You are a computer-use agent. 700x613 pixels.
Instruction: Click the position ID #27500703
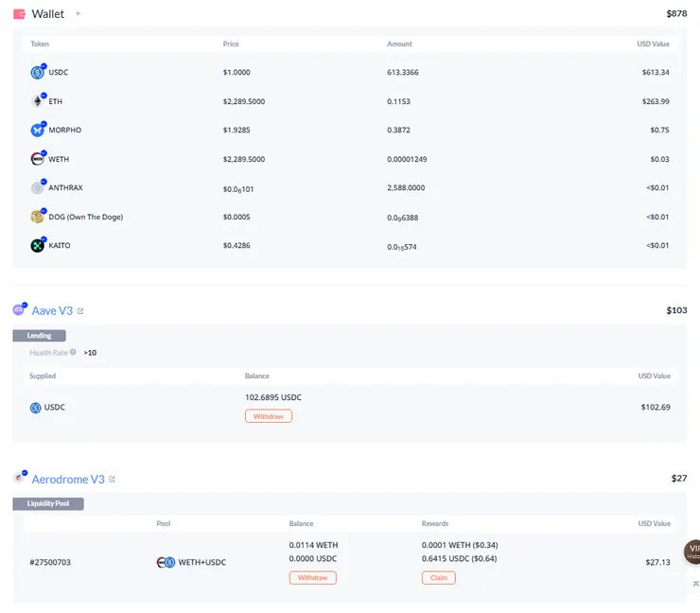coord(50,562)
